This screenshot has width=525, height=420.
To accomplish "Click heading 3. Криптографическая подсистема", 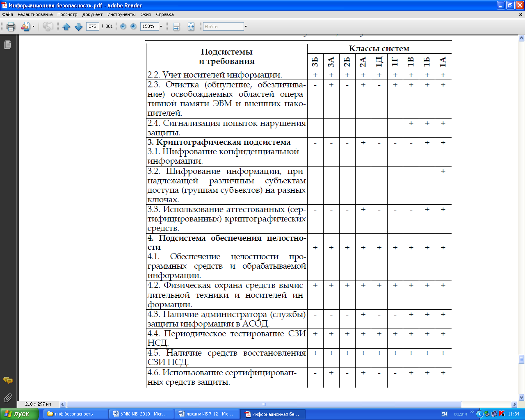I will pyautogui.click(x=219, y=142).
